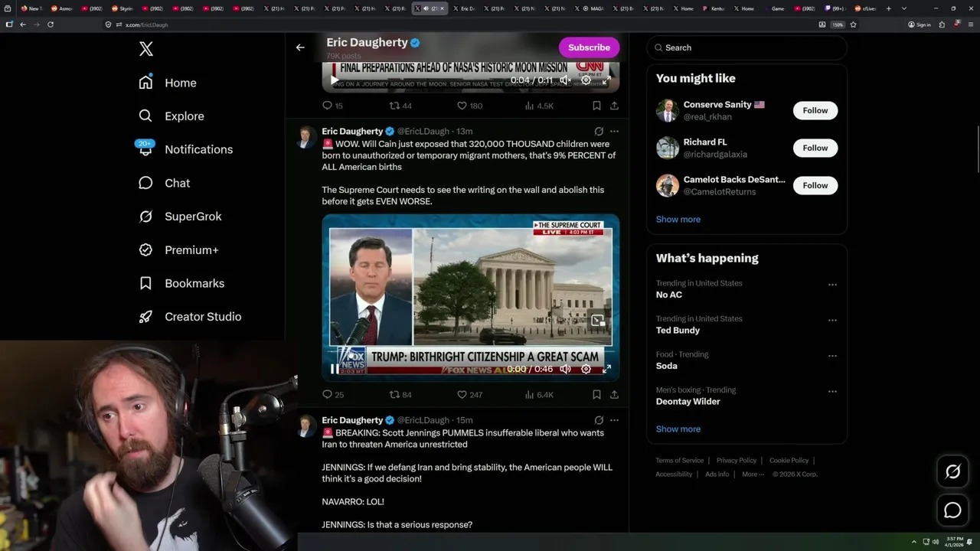Open Premium+ in sidebar
980x551 pixels.
(x=179, y=249)
